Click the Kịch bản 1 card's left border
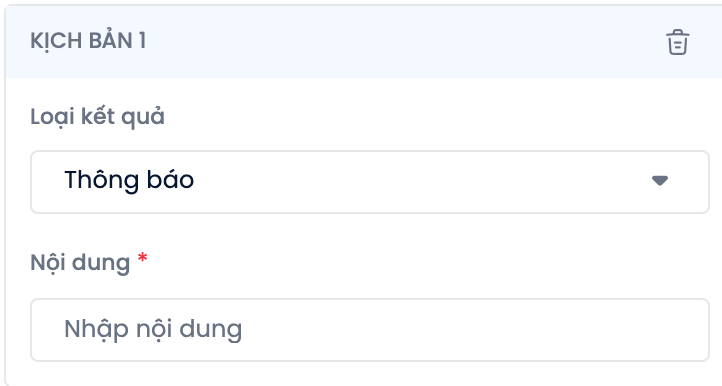The image size is (722, 386). [x=6, y=230]
